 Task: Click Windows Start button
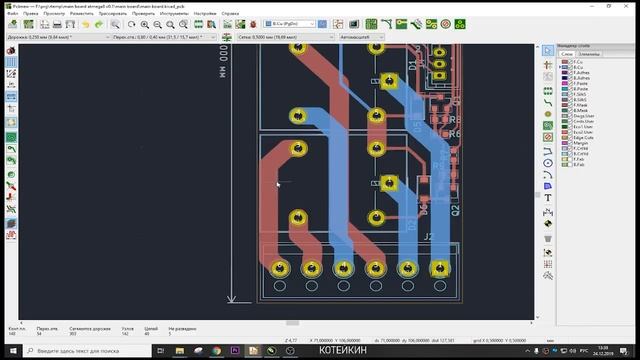coord(13,351)
